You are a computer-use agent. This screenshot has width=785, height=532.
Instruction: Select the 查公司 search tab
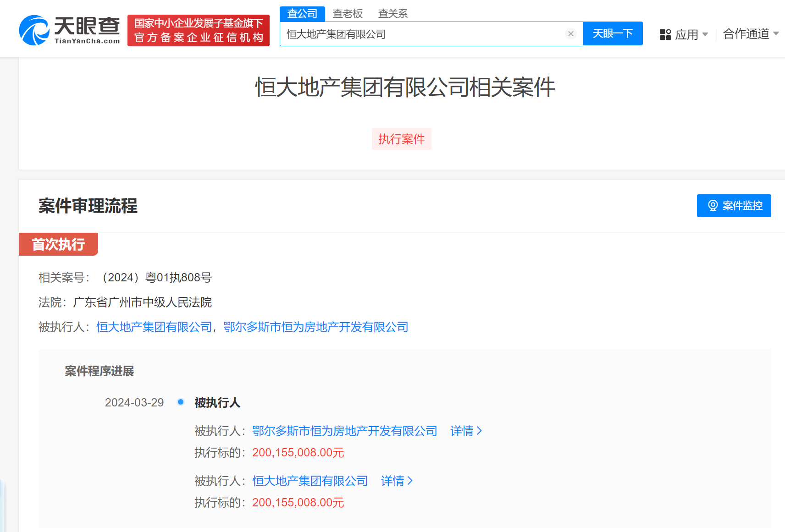point(302,14)
